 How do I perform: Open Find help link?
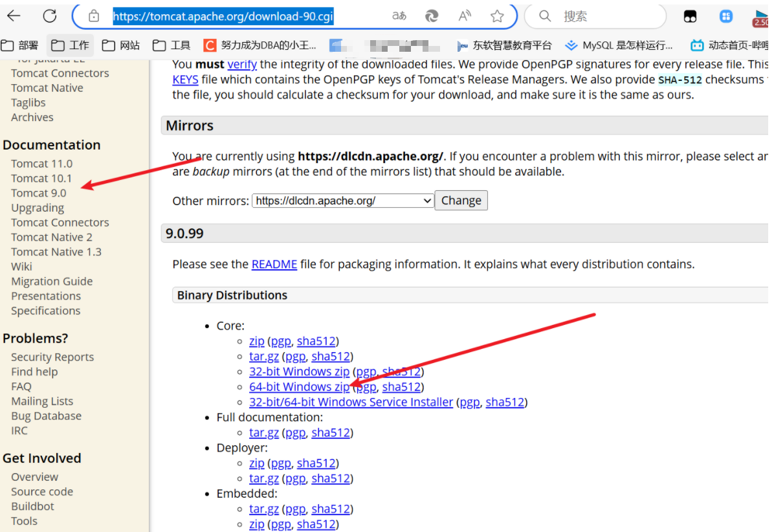click(x=34, y=371)
